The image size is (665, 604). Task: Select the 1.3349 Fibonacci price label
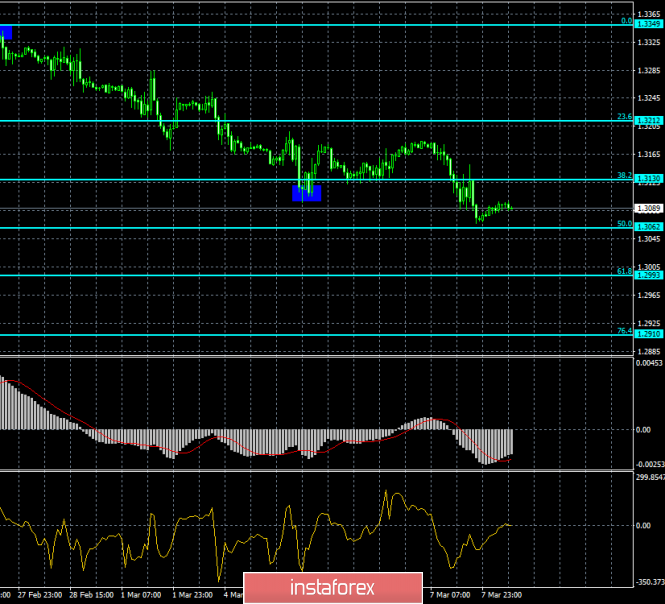648,24
